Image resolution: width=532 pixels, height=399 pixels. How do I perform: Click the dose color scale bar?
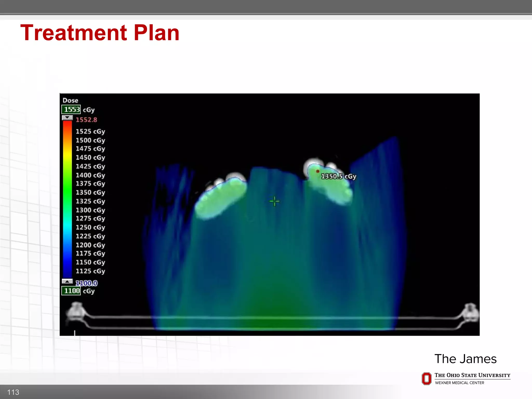coord(67,199)
